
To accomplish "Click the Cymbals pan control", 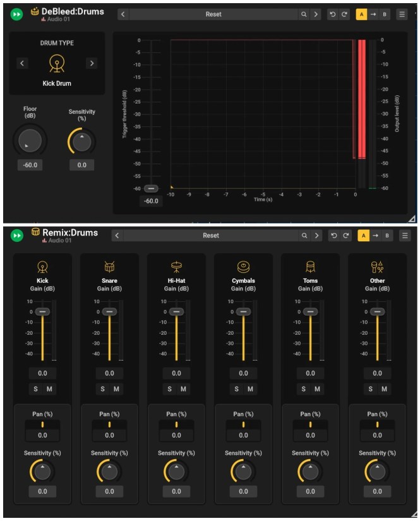I will click(243, 424).
